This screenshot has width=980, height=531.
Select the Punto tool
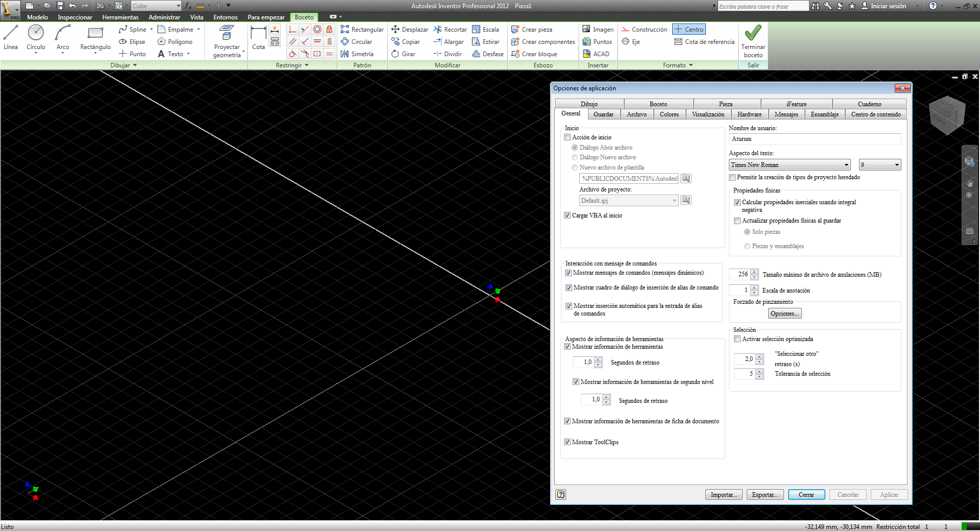click(x=132, y=54)
